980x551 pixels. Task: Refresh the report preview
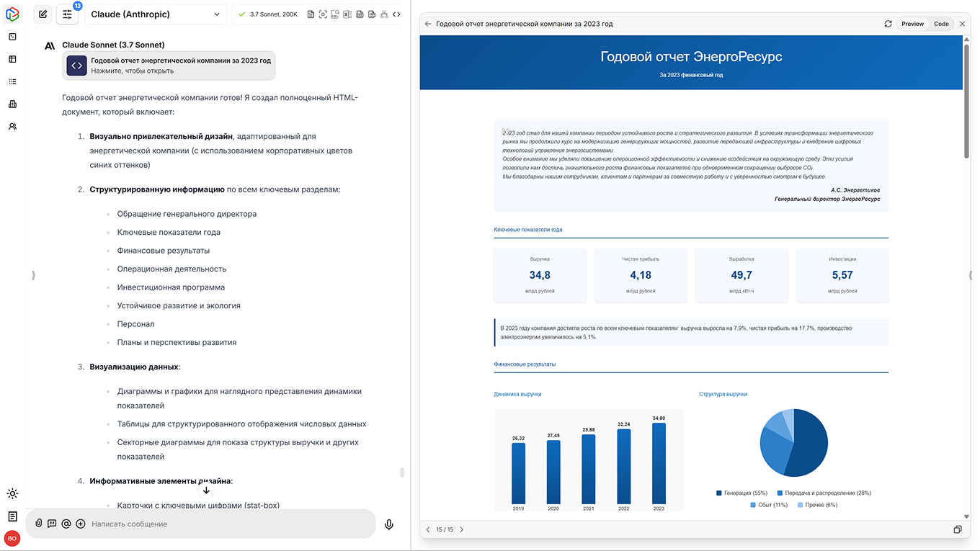(888, 24)
